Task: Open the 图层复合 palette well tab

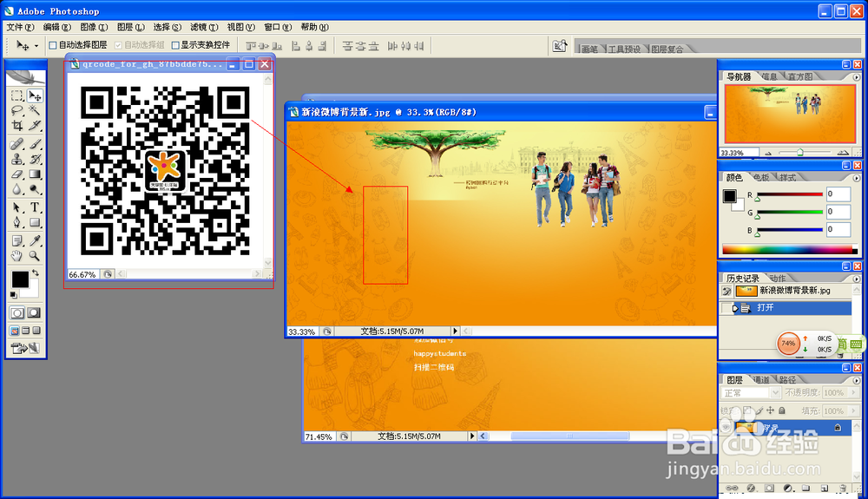Action: [667, 49]
